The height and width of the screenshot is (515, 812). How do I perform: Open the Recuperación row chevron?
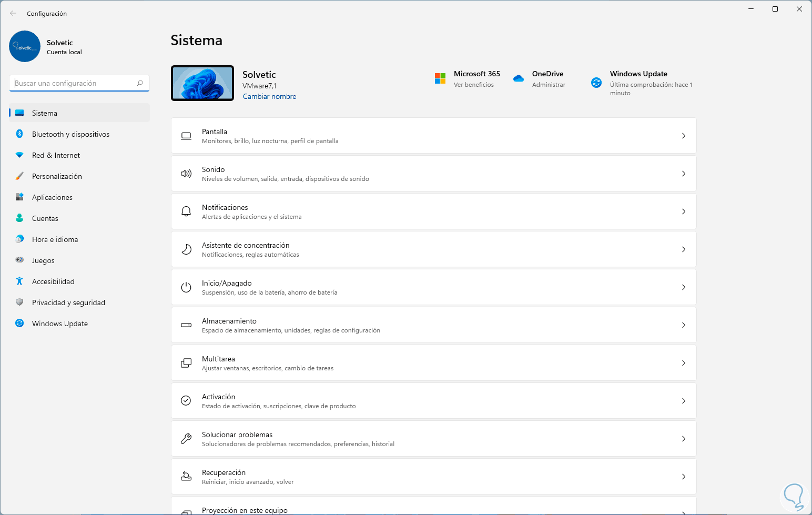coord(684,477)
